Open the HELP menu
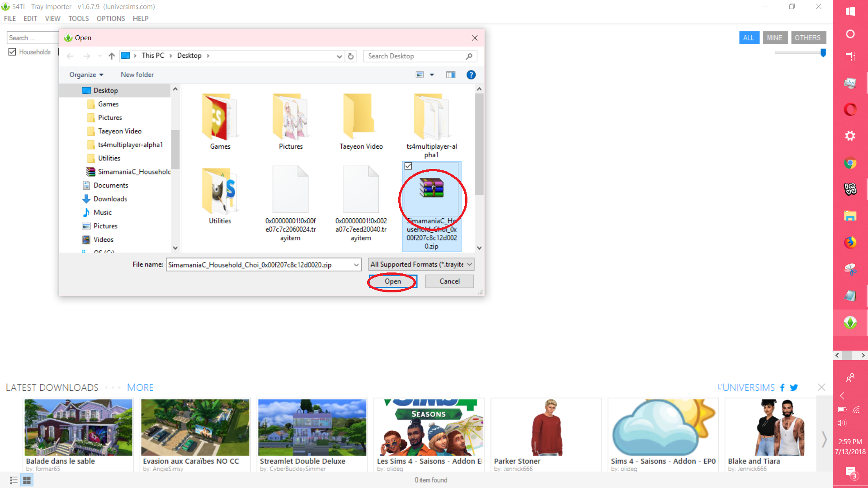Viewport: 868px width, 488px height. tap(141, 19)
